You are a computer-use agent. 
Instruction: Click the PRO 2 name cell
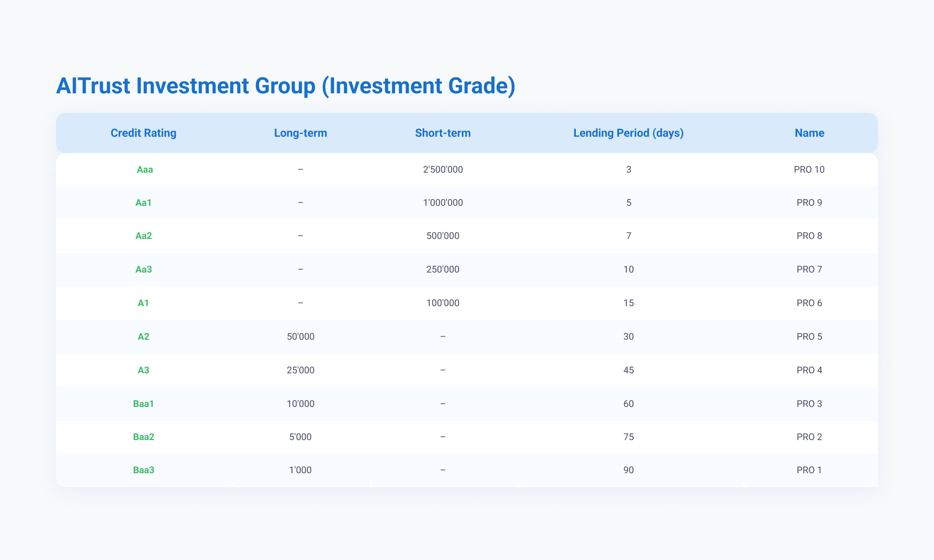click(809, 437)
